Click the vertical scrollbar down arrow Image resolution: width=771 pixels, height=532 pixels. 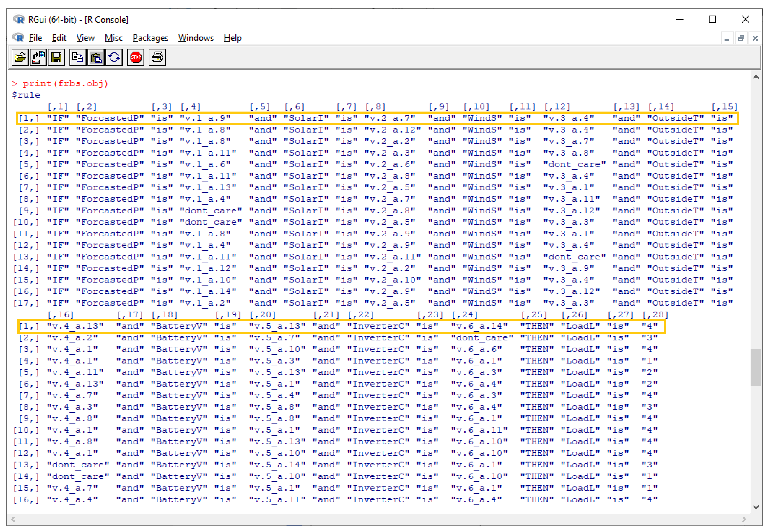756,507
